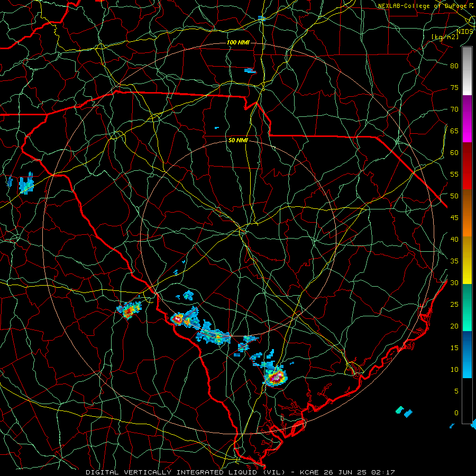Click the 20 value on the VIL scale

[x=454, y=326]
